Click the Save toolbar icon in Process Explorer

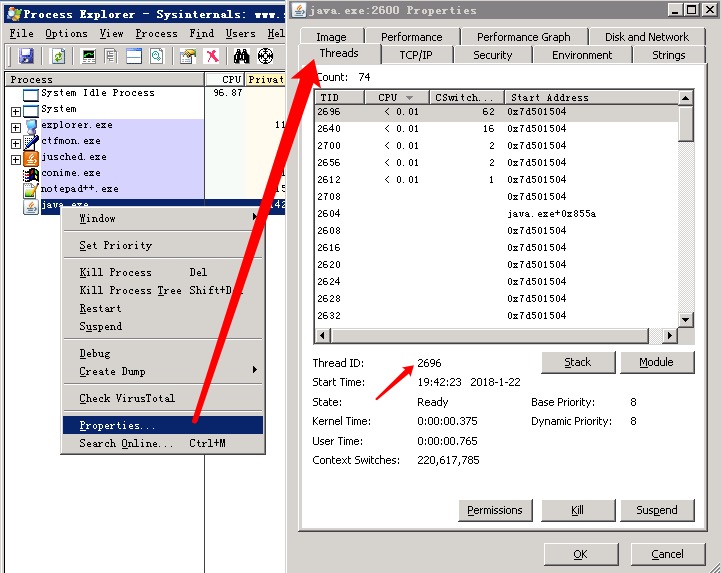[26, 56]
